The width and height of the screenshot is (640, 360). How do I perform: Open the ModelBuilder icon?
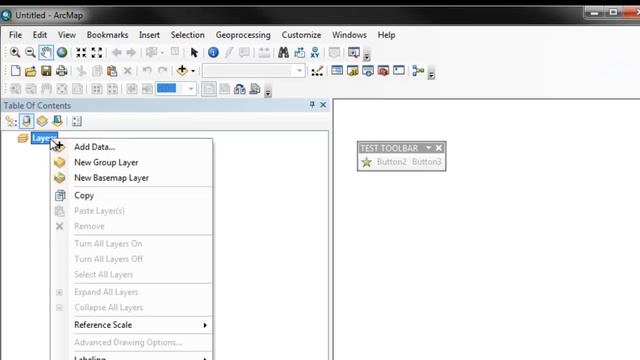click(418, 71)
